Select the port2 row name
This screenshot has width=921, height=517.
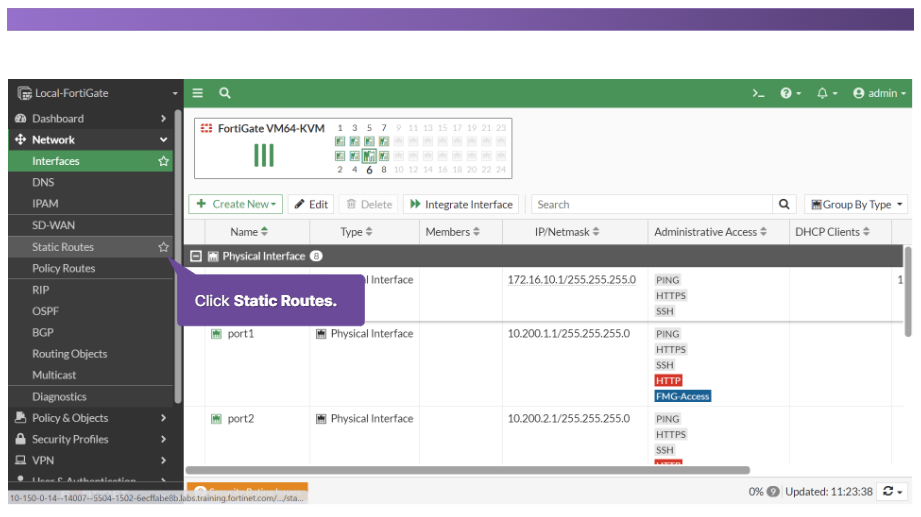pos(241,419)
